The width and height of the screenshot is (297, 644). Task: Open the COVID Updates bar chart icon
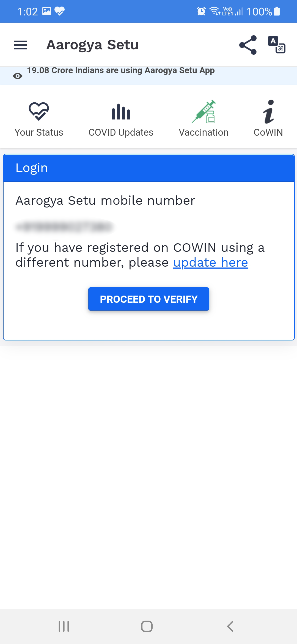[x=121, y=112]
